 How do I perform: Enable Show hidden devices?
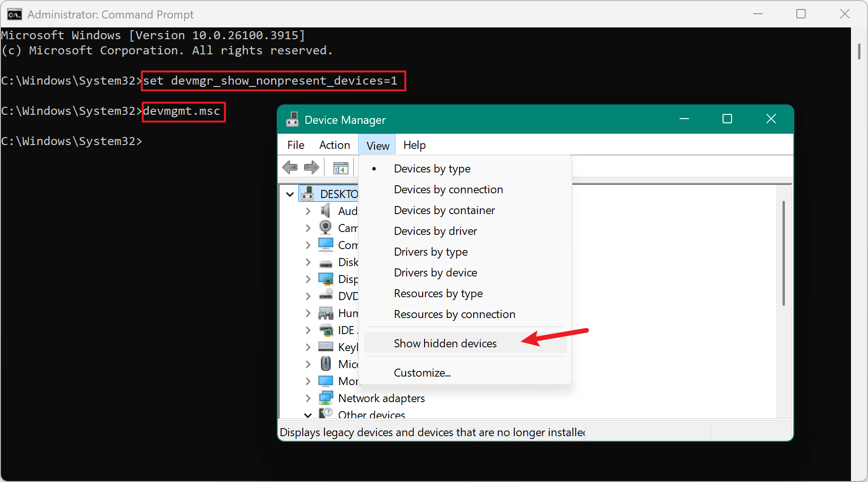point(445,343)
